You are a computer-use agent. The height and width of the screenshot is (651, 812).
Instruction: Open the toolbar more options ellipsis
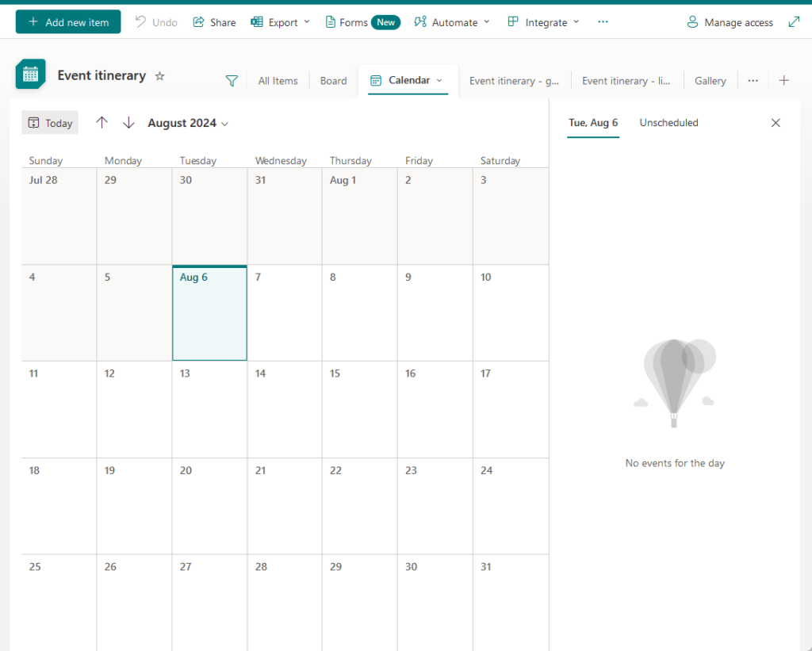(603, 21)
